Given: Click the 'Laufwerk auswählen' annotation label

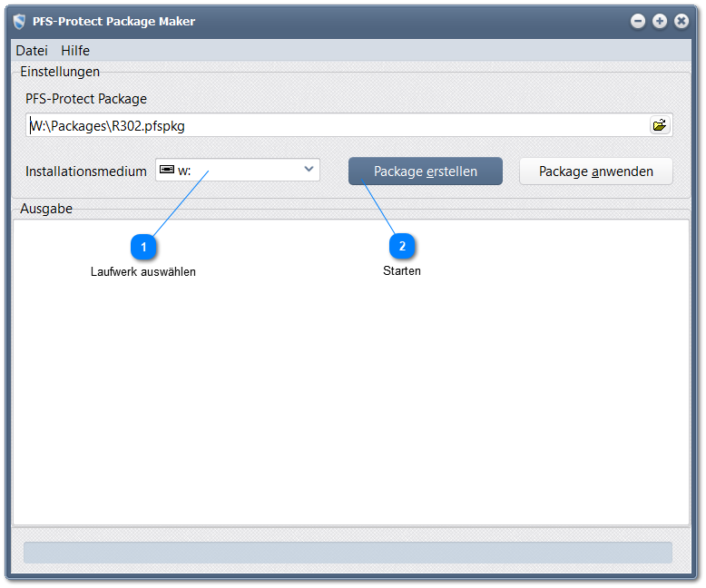Looking at the screenshot, I should click(x=143, y=271).
